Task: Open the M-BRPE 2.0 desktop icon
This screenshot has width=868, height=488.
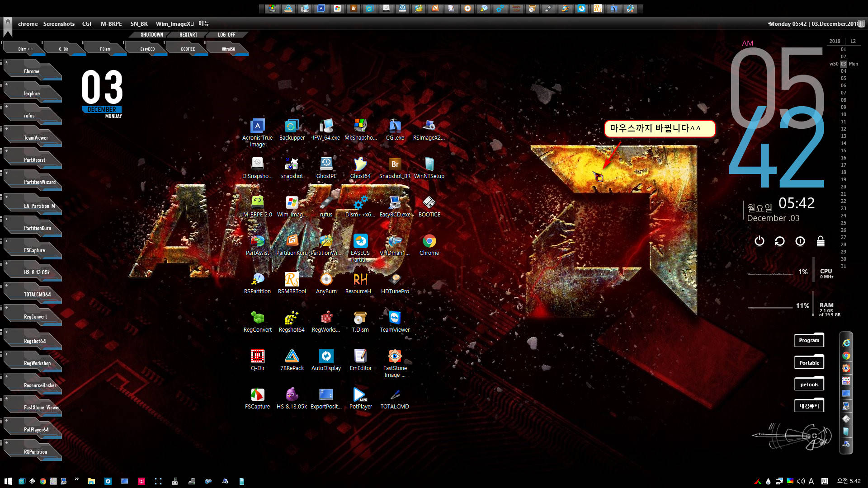Action: (x=257, y=206)
